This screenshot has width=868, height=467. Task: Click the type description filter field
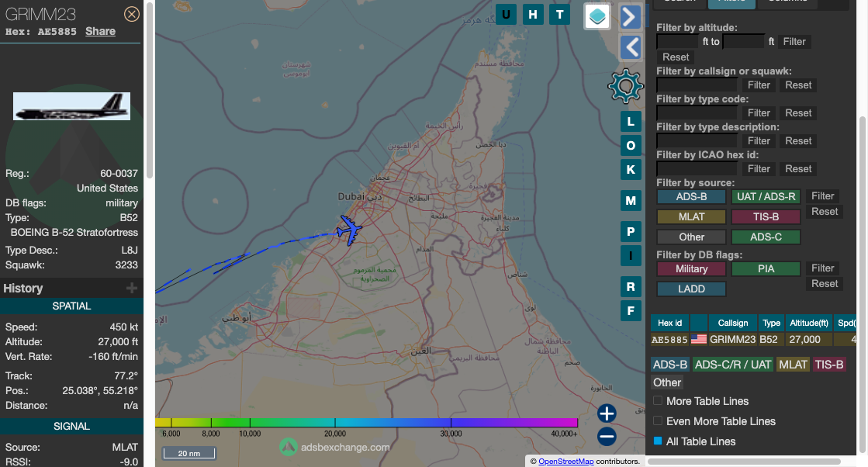click(697, 141)
